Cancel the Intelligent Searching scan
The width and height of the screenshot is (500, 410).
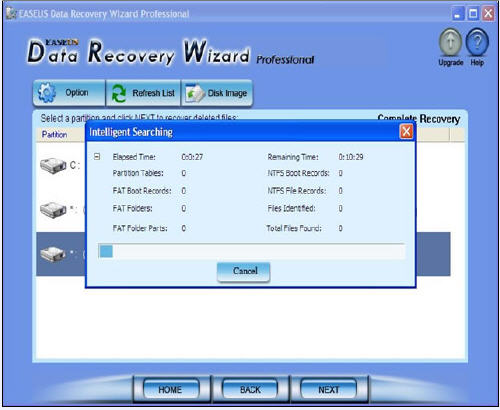click(243, 271)
